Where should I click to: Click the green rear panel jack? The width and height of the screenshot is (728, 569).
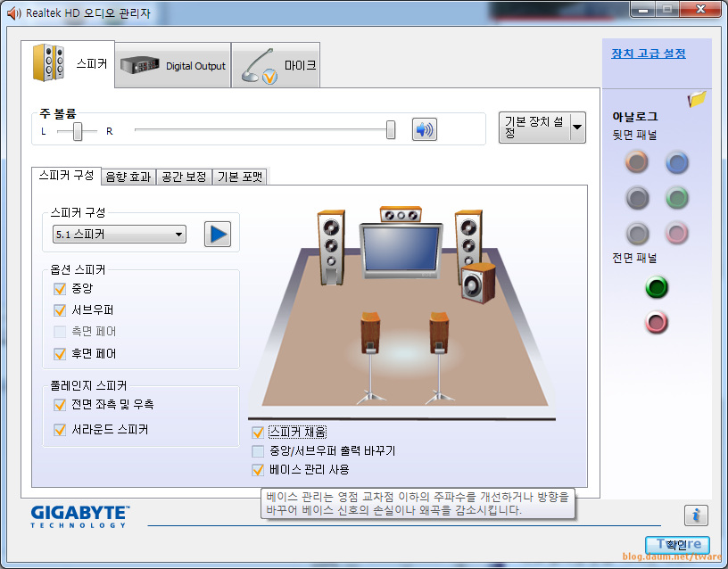677,198
